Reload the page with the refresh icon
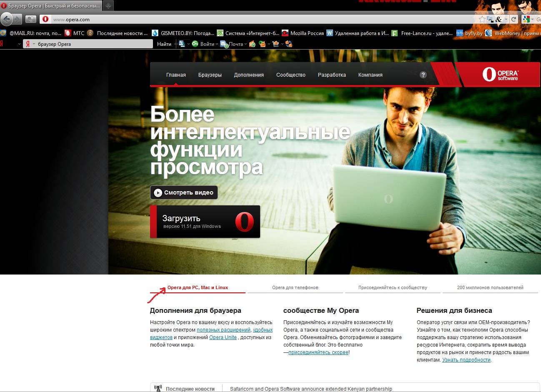 point(514,19)
